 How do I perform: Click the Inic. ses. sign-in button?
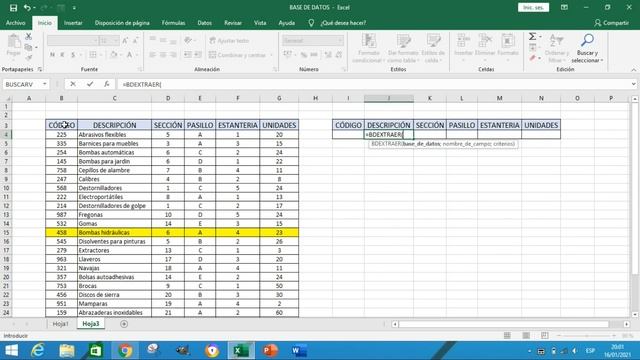point(533,7)
